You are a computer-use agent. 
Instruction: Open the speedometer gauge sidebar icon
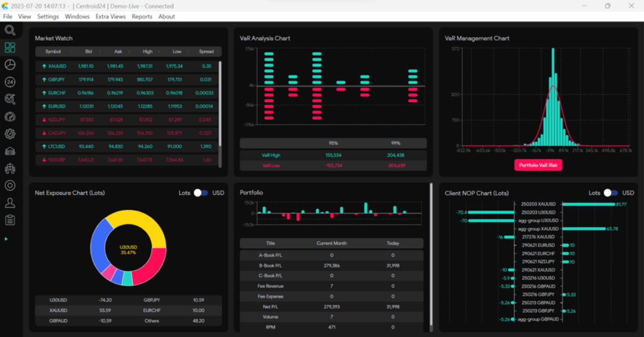pos(10,116)
